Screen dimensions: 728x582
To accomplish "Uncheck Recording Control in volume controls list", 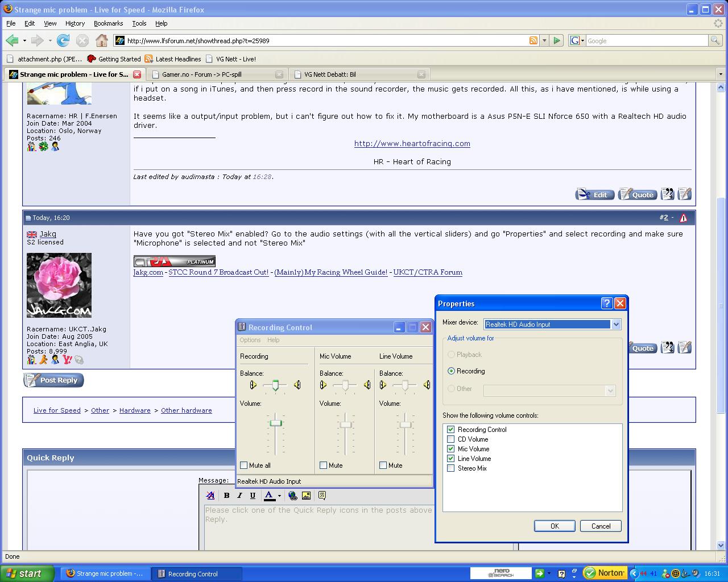I will tap(451, 430).
